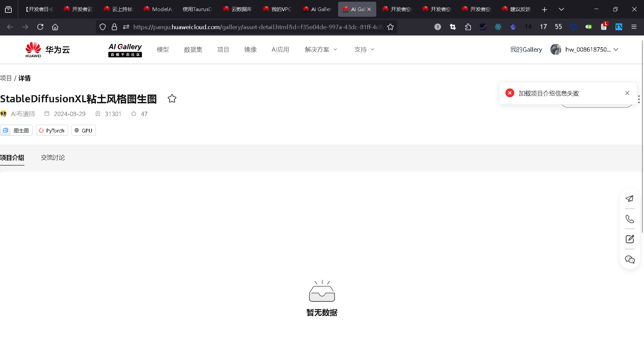644x342 pixels.
Task: Go back to the previous page
Action: (10, 27)
